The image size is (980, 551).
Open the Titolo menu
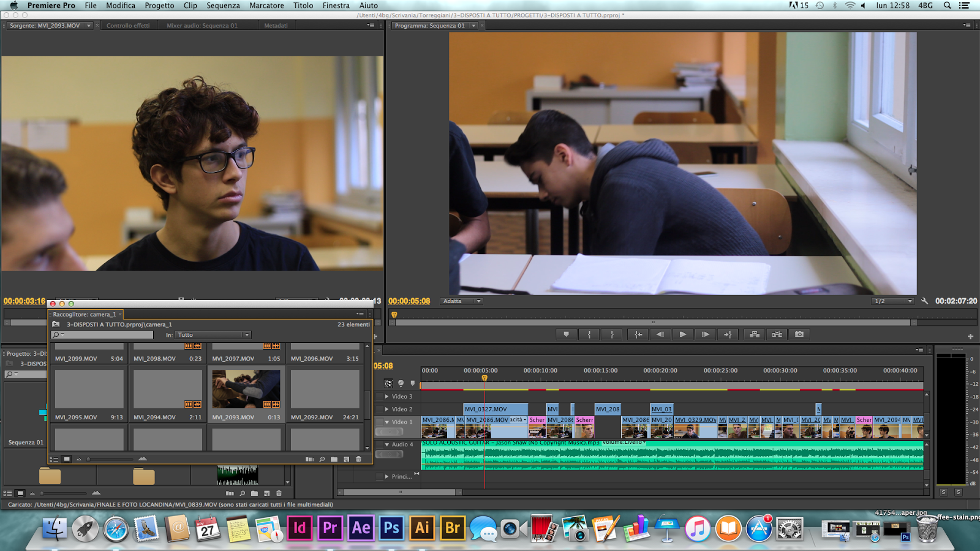303,6
